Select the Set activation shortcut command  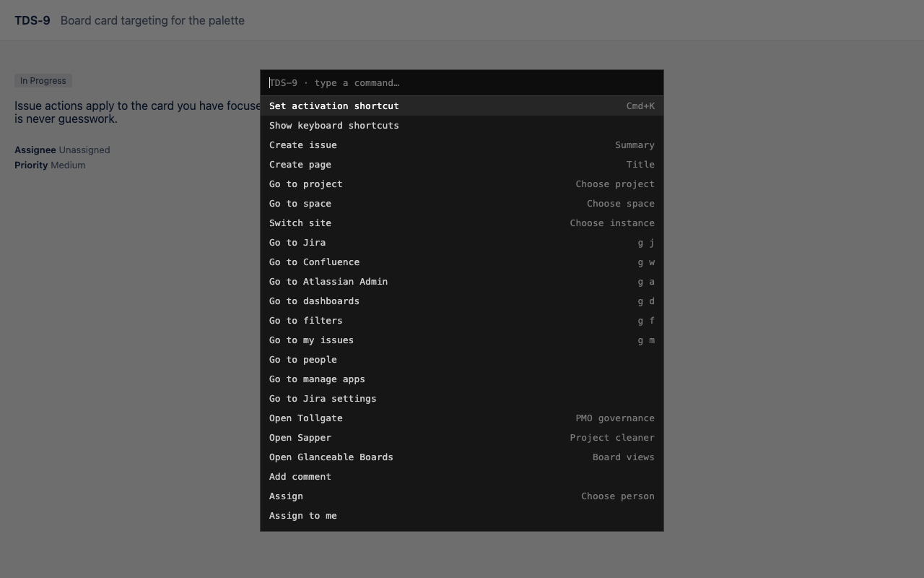tap(462, 106)
